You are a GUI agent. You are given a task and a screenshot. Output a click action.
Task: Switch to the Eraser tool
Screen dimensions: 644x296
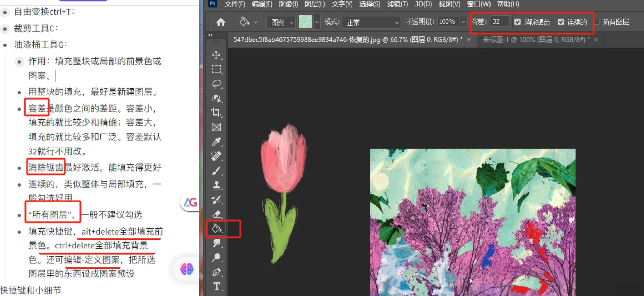(x=216, y=214)
